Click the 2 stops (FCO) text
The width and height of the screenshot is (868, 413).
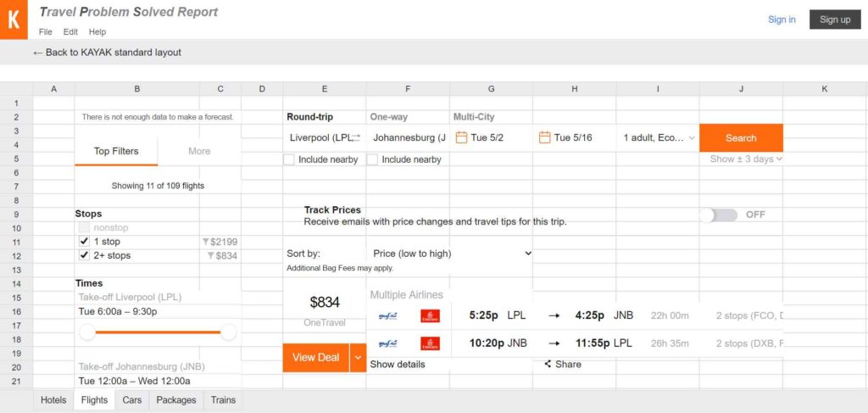click(750, 315)
